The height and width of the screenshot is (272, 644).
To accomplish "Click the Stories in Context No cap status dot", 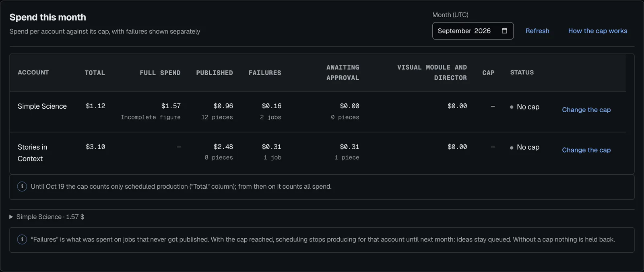I will click(x=512, y=148).
